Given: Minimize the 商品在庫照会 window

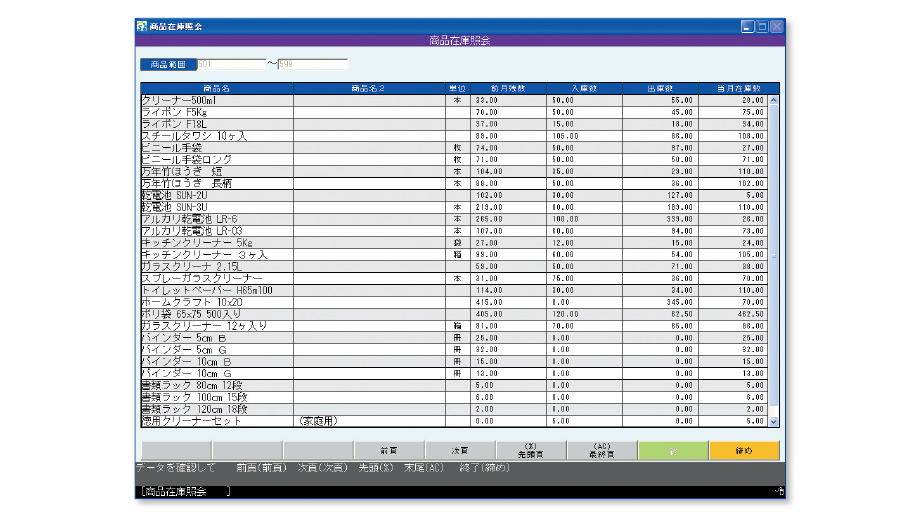Looking at the screenshot, I should [747, 26].
